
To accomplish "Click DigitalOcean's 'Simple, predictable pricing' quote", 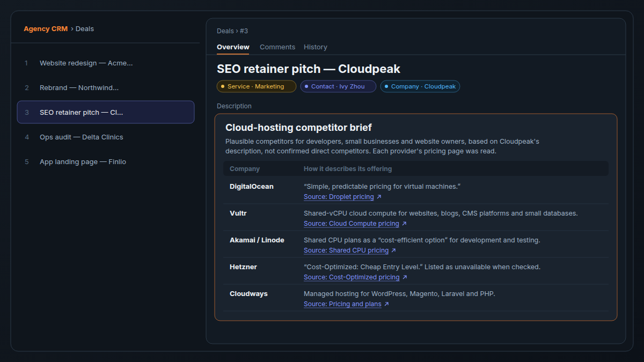I will (382, 187).
